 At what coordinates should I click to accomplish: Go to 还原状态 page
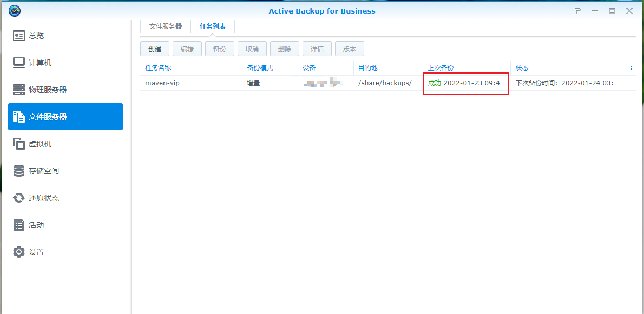click(65, 198)
